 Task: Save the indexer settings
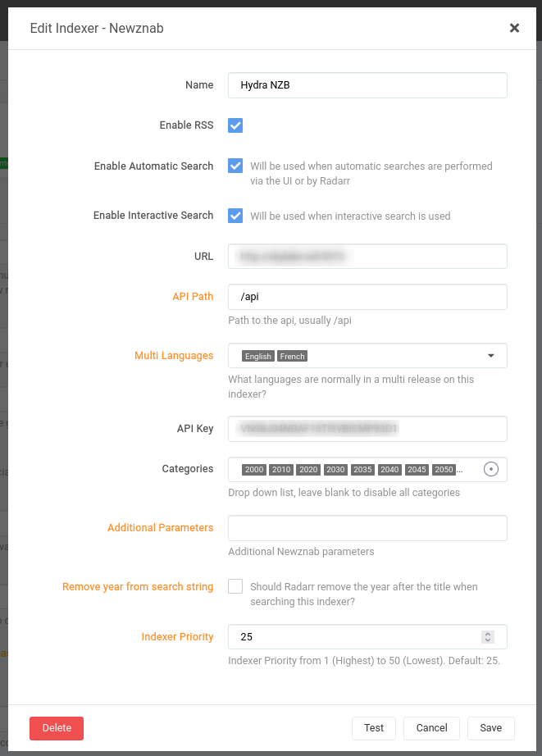click(x=490, y=728)
